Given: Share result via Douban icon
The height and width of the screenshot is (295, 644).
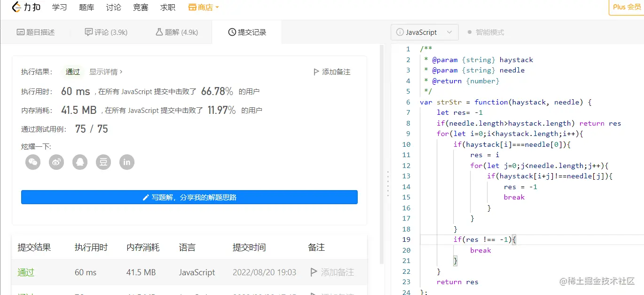Looking at the screenshot, I should (103, 162).
